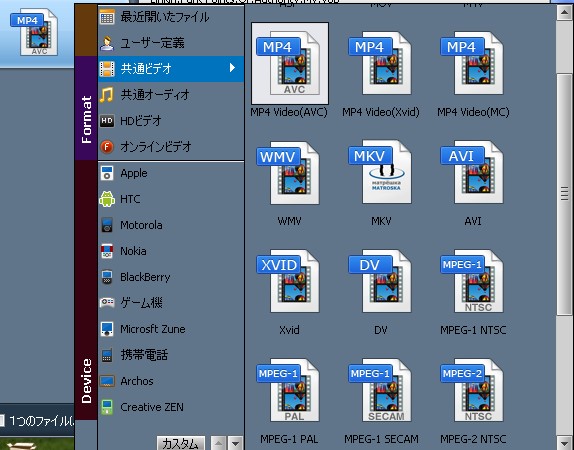Click the カスタム button
The height and width of the screenshot is (450, 574).
tap(180, 443)
